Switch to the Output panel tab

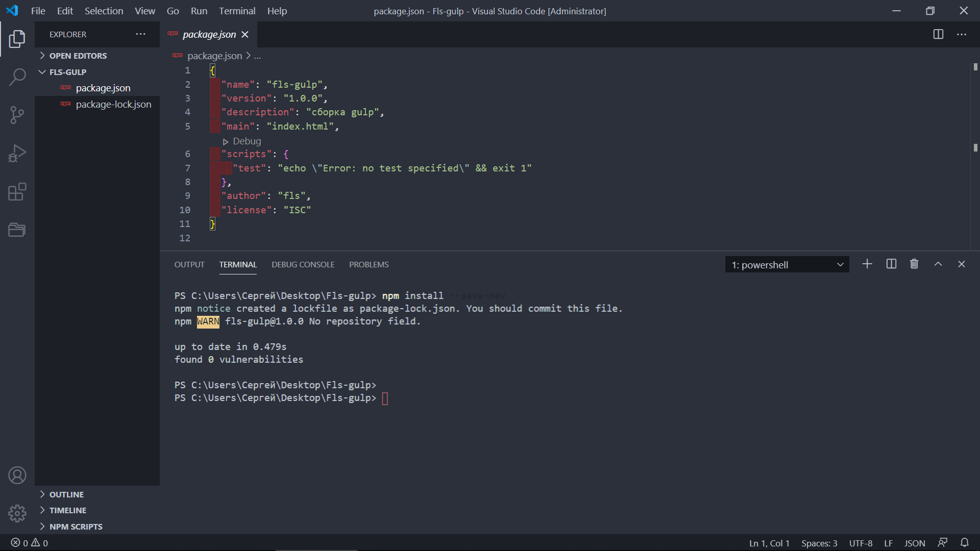(189, 264)
